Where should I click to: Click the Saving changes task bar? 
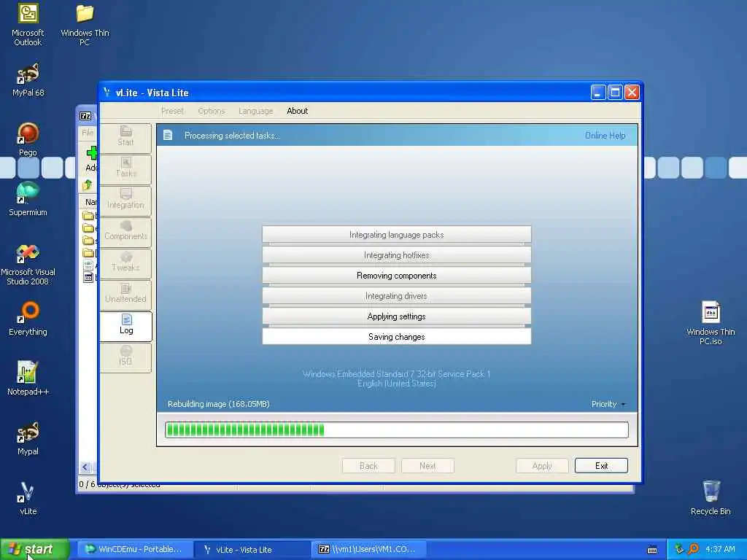point(396,337)
